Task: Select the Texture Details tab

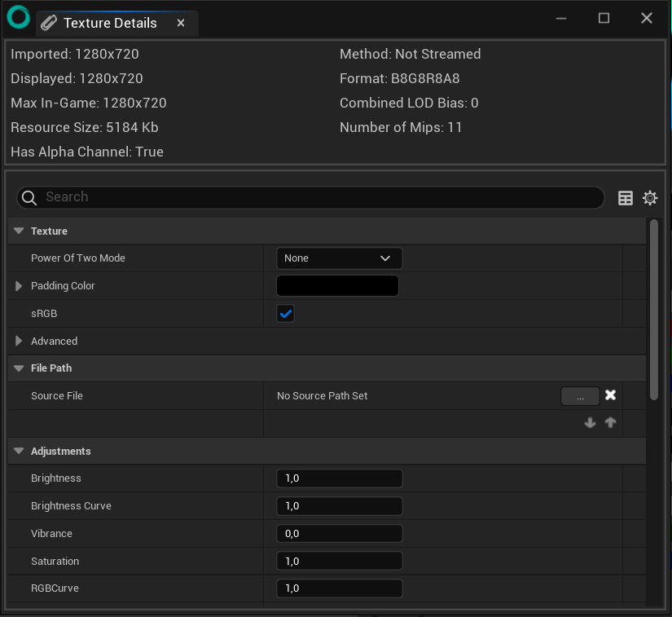Action: click(x=110, y=23)
